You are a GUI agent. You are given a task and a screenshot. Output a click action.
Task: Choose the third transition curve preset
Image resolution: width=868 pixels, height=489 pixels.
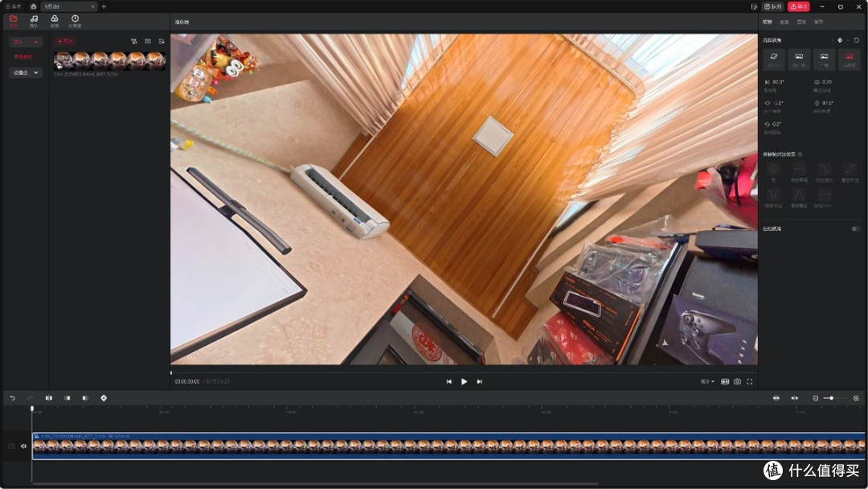[x=825, y=170]
